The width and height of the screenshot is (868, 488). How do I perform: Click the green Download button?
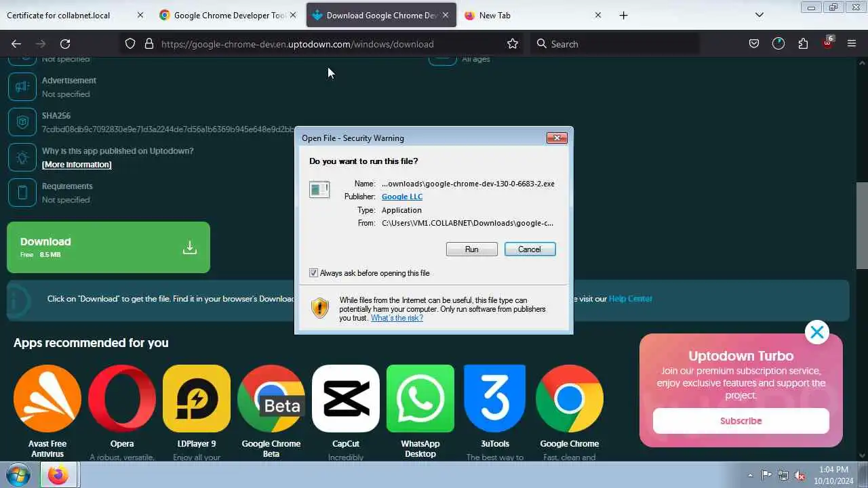(108, 247)
